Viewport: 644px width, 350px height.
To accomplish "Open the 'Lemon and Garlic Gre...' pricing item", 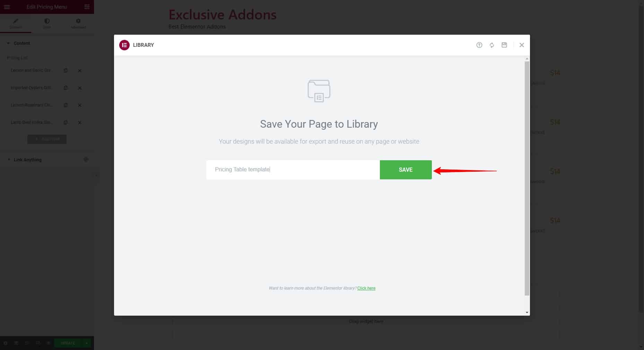I will coord(32,70).
